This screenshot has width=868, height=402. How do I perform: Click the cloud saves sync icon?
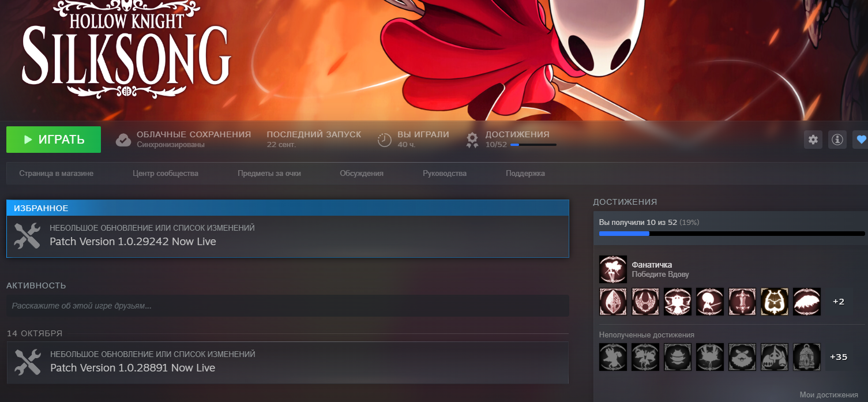[123, 140]
